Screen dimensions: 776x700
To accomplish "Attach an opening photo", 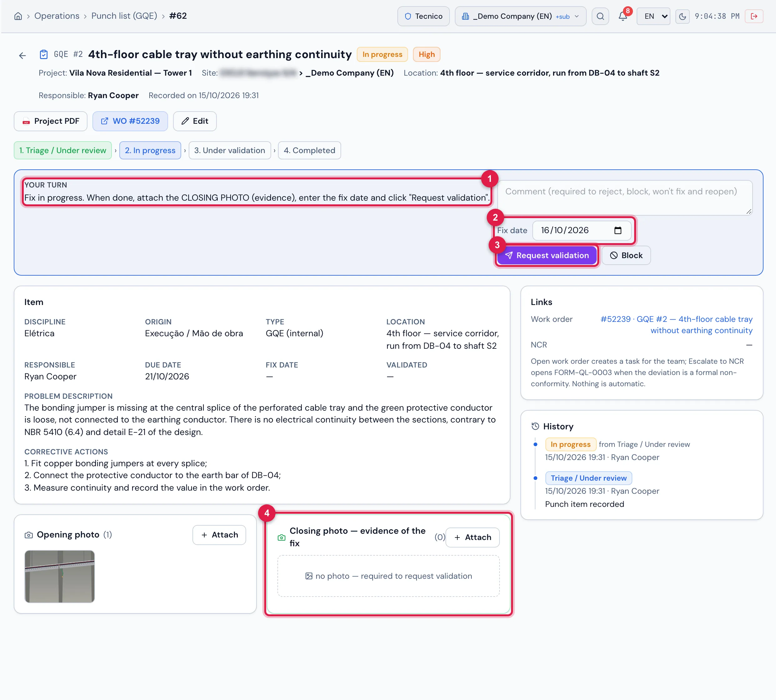I will (x=219, y=535).
